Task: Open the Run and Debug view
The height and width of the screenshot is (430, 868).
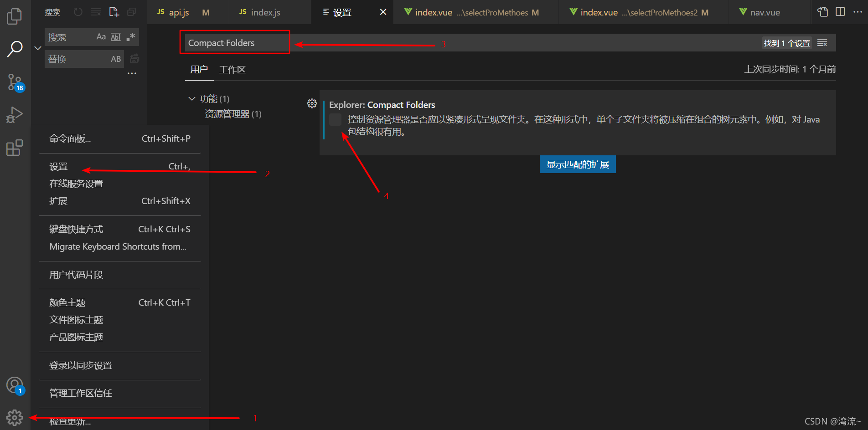Action: [x=15, y=115]
